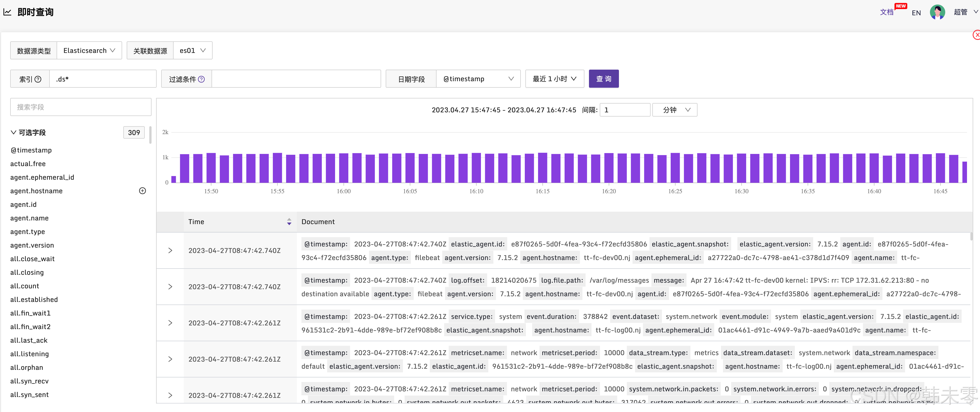Screen dimensions: 980x412
Task: Open the es01 associated data source dropdown
Action: [x=193, y=51]
